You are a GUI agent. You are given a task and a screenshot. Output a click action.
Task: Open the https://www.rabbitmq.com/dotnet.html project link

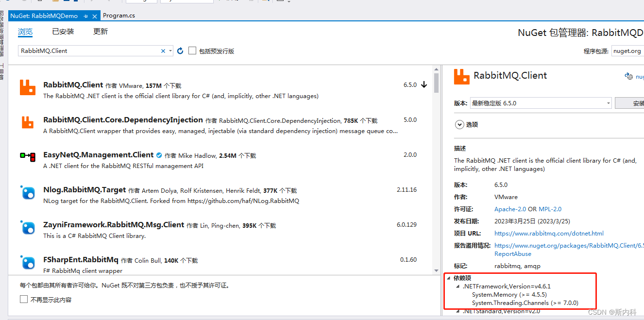(549, 233)
